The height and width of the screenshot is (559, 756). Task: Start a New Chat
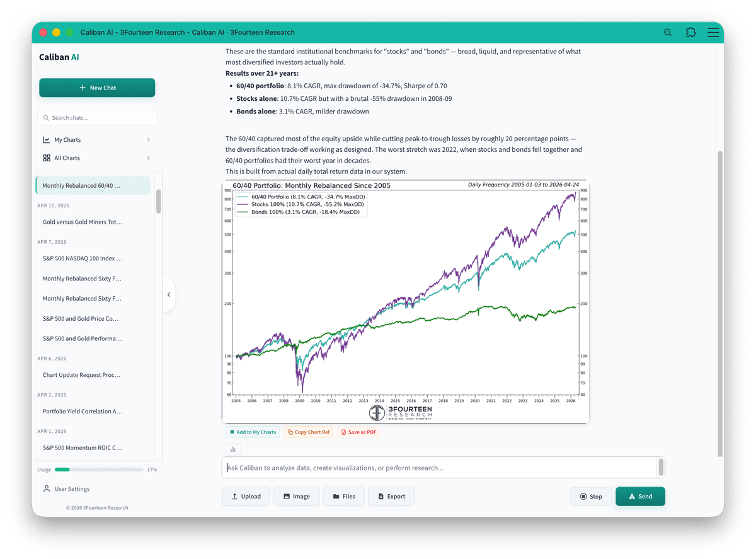(x=97, y=88)
